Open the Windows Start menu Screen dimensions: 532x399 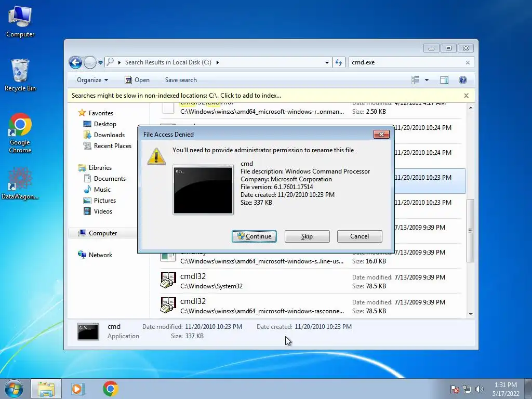tap(14, 389)
